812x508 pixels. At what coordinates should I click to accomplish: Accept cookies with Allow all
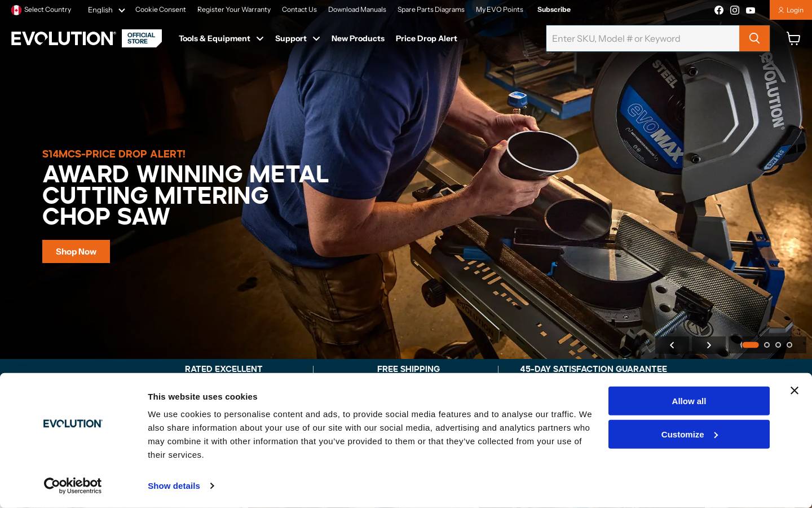689,401
